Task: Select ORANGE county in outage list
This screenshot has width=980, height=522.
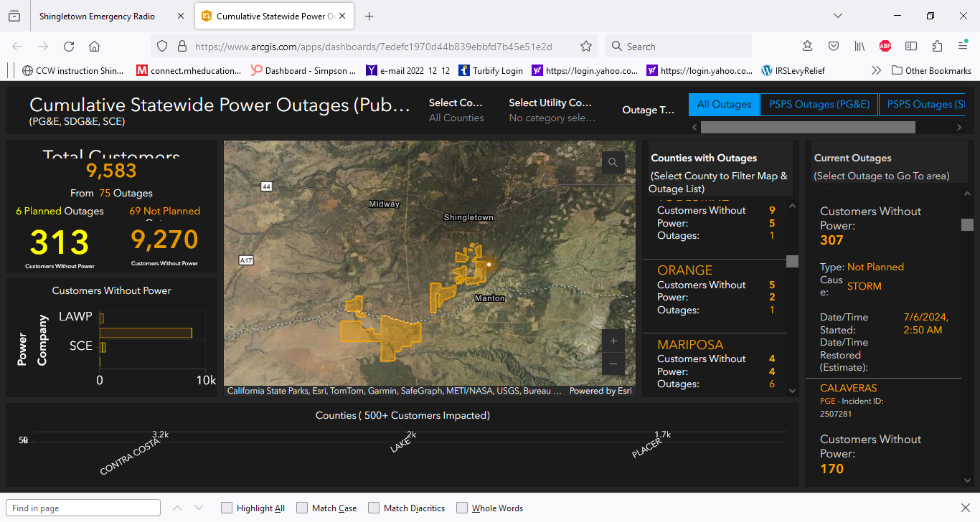Action: coord(685,270)
